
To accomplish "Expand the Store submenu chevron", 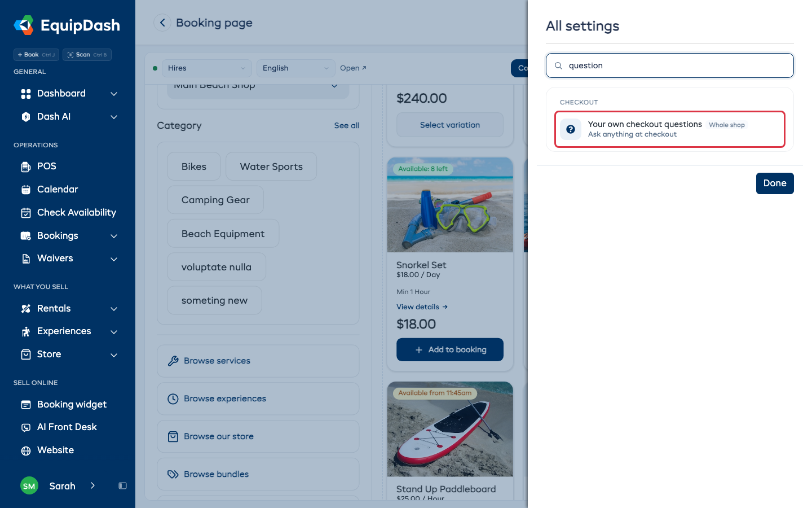I will point(114,355).
